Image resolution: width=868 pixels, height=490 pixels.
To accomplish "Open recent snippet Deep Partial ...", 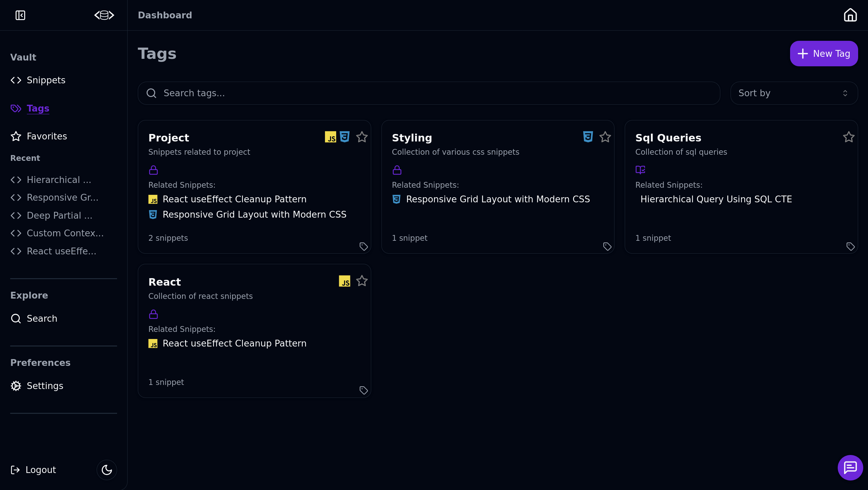I will (x=51, y=216).
